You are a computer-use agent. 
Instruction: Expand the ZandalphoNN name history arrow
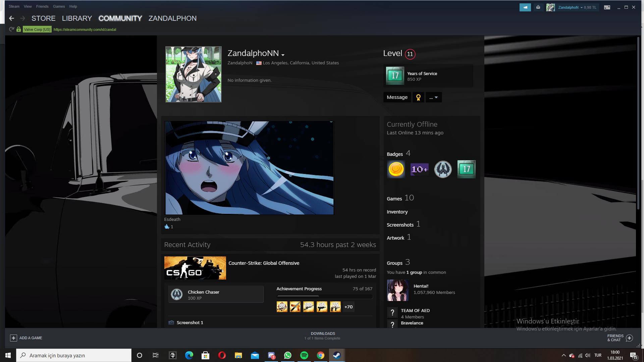point(283,55)
